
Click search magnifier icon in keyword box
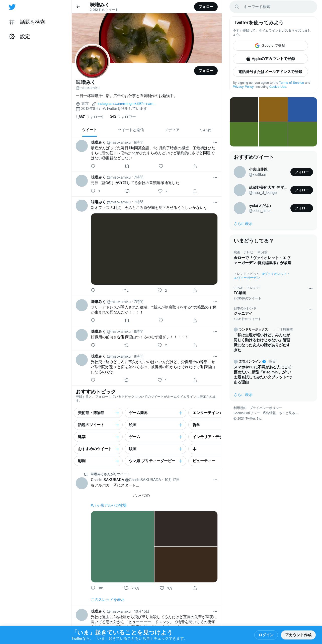click(x=236, y=7)
